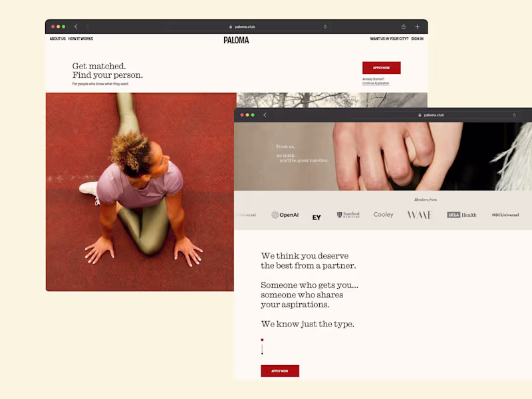This screenshot has width=532, height=399.
Task: Click the lock icon beside paloma.club in the rear window
Action: click(231, 27)
